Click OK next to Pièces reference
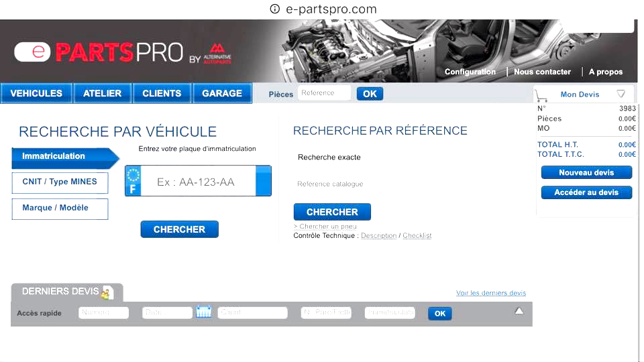Screen dimensions: 644x362 pyautogui.click(x=370, y=94)
